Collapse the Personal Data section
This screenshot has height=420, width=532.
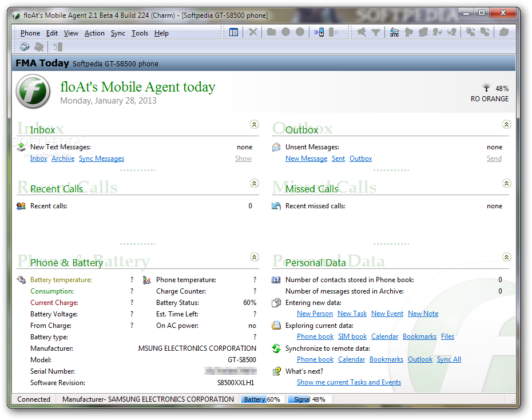click(x=507, y=257)
